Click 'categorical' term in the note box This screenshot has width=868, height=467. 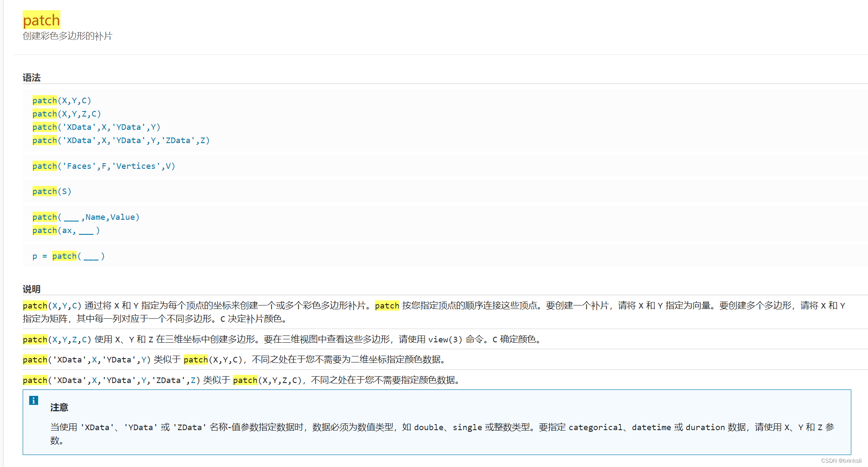pyautogui.click(x=595, y=428)
